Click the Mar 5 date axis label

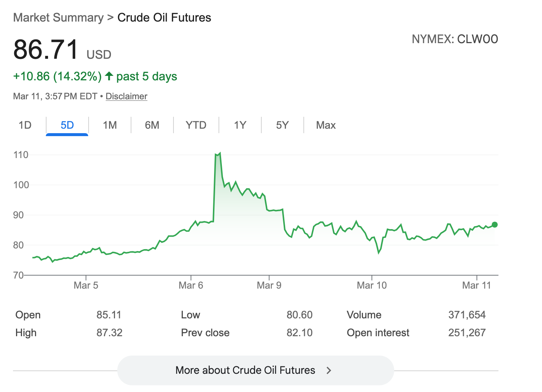(86, 285)
